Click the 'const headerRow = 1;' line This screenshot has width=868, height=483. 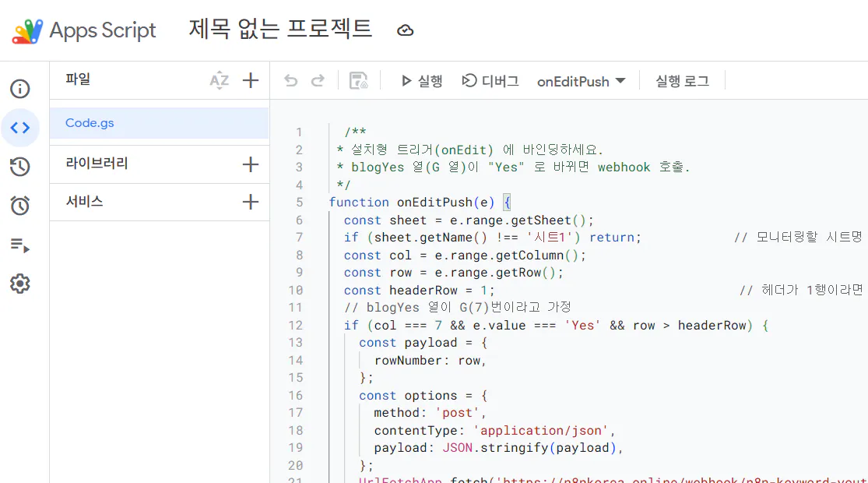tap(419, 291)
